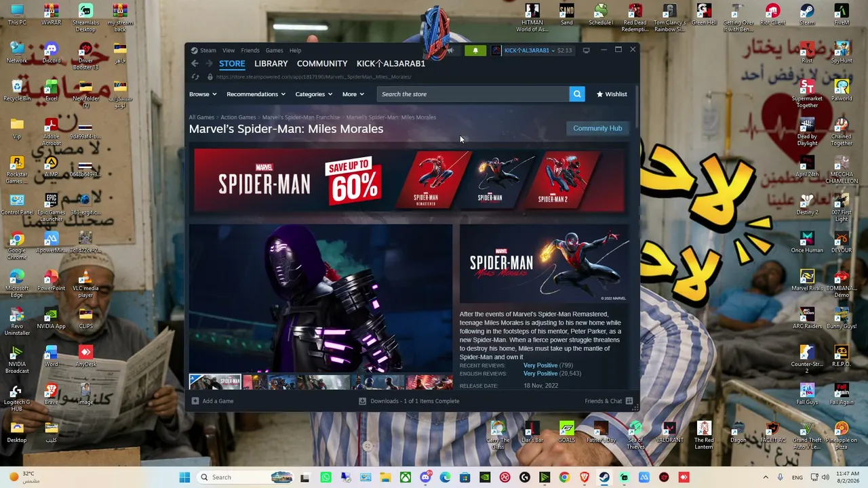Screen dimensions: 868x488
Task: Click recent reviews Very Positive link
Action: (540, 365)
